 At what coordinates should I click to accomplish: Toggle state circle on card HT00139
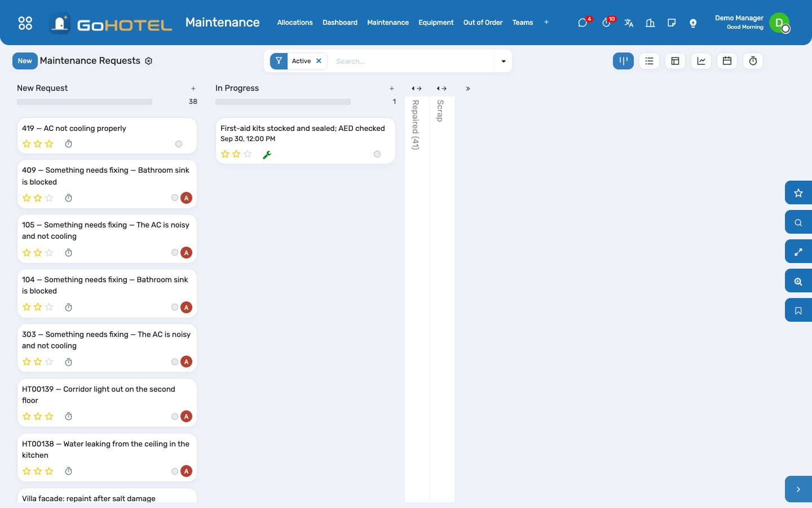tap(175, 417)
